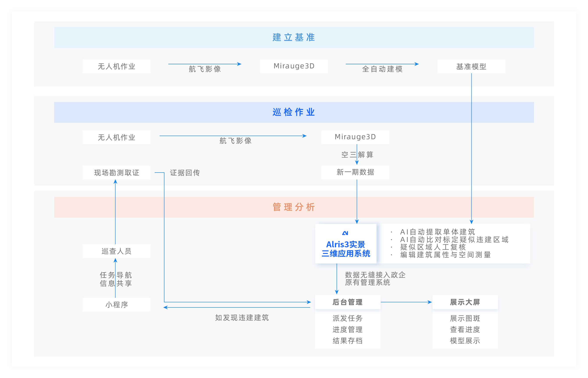The image size is (588, 378).
Task: Select the Mirauge3D node in 建立基准 section
Action: tap(293, 66)
